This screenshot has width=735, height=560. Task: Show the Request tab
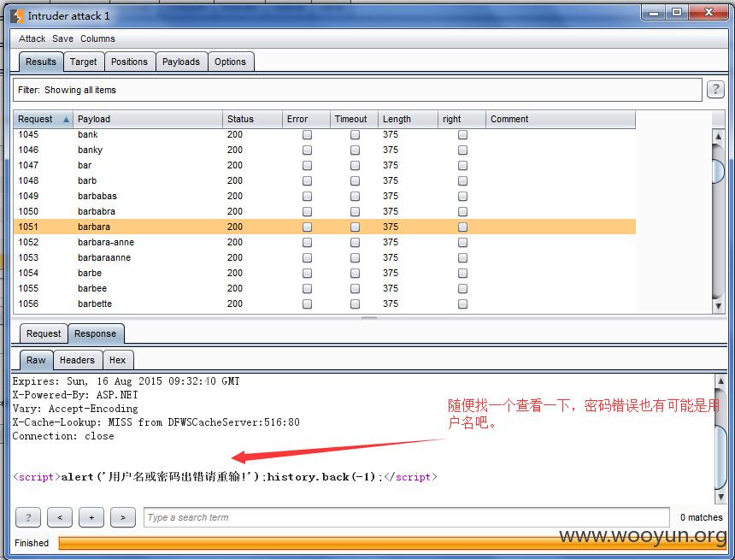click(44, 333)
